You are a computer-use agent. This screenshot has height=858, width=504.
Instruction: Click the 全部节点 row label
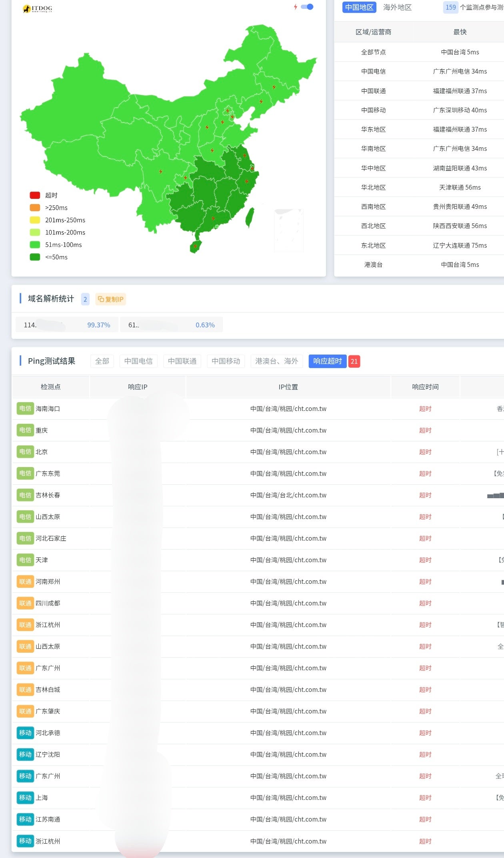[x=373, y=52]
